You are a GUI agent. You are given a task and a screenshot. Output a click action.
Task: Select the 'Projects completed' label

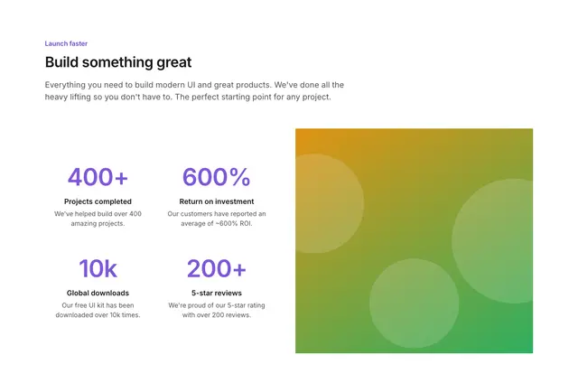[98, 201]
